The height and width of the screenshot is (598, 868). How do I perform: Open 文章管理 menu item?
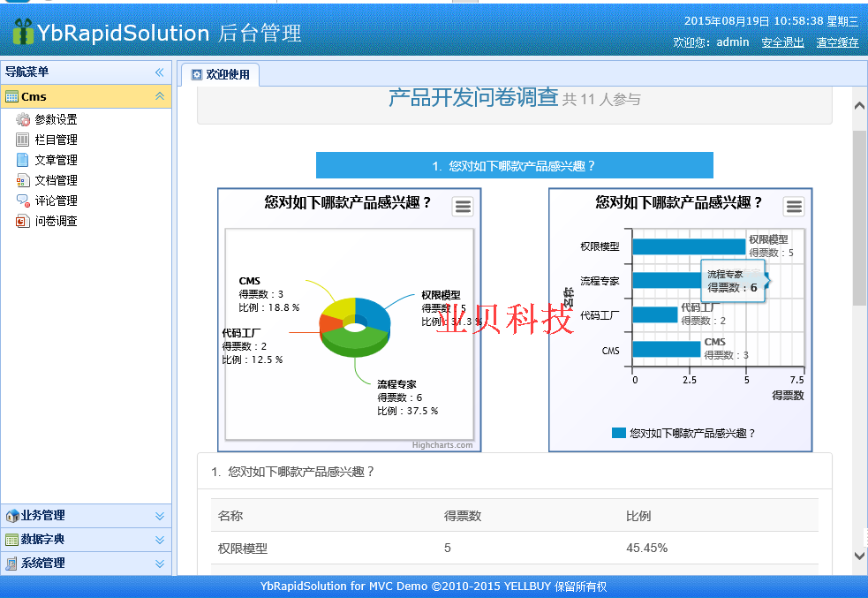pos(56,160)
